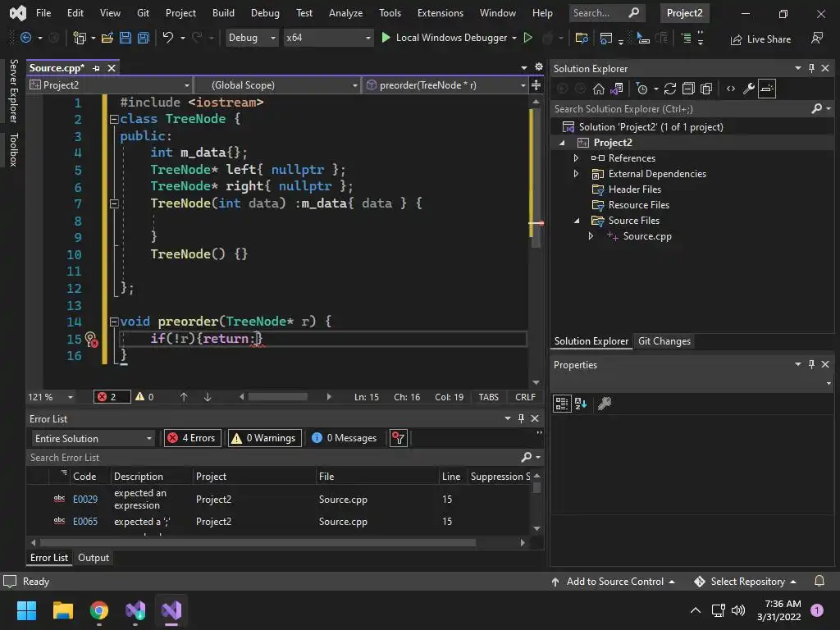Open the Debug menu
Image resolution: width=840 pixels, height=630 pixels.
[x=265, y=13]
